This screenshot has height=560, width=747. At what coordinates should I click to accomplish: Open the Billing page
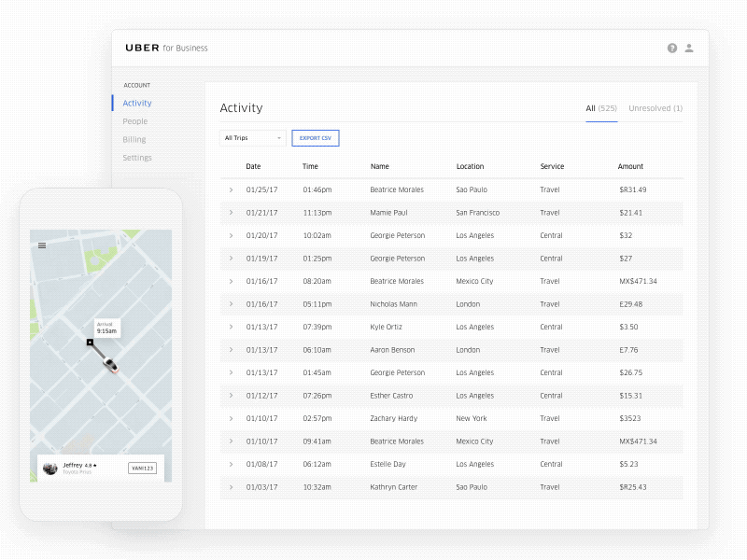tap(134, 139)
